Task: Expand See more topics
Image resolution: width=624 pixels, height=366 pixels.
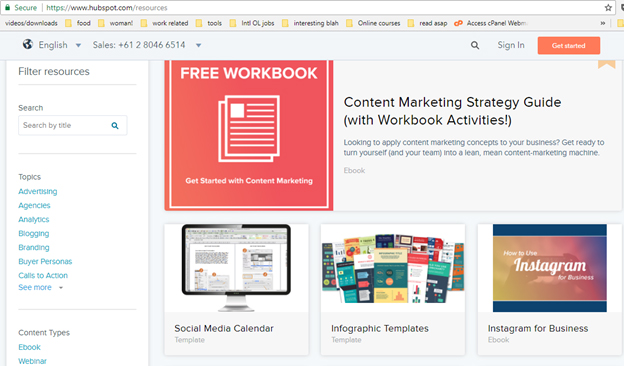Action: [x=40, y=287]
